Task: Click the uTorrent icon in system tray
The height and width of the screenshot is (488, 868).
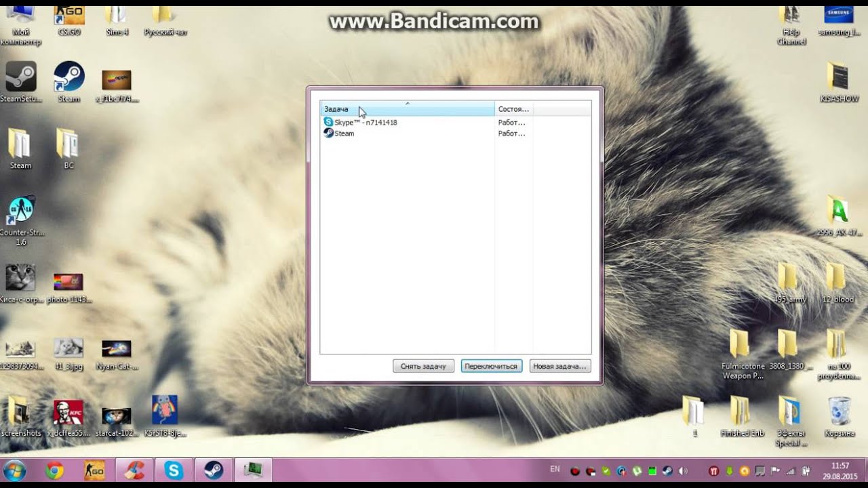Action: click(637, 471)
